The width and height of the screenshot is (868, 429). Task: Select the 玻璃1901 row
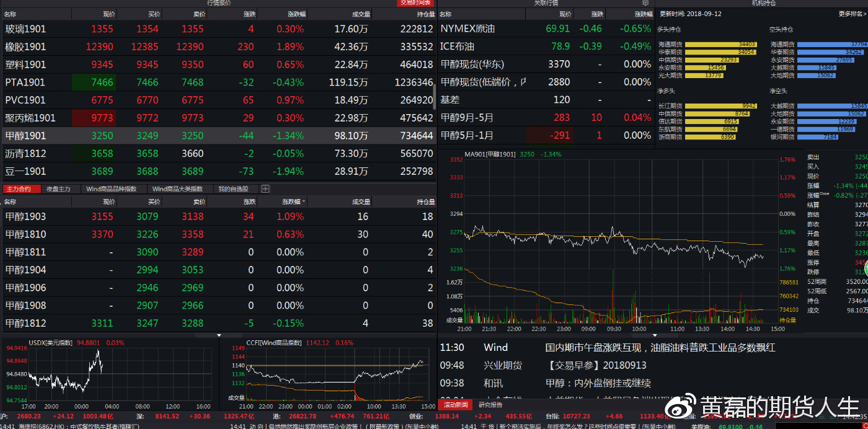point(218,29)
